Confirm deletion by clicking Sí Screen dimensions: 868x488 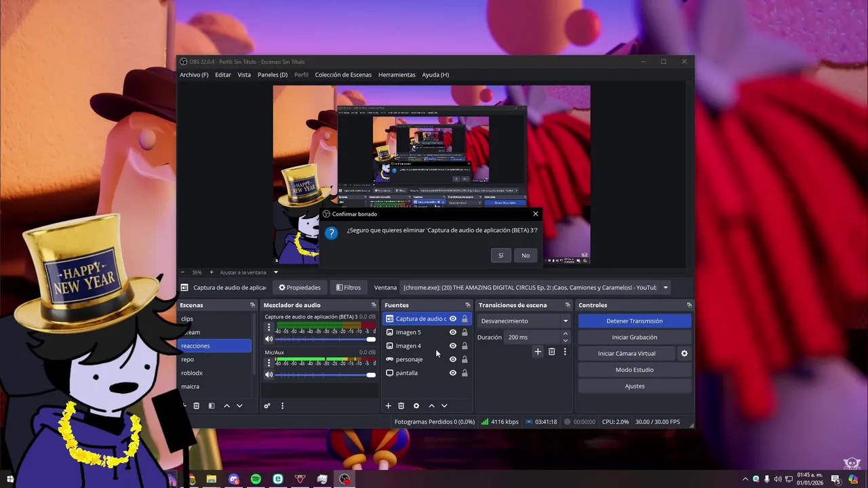coord(500,256)
